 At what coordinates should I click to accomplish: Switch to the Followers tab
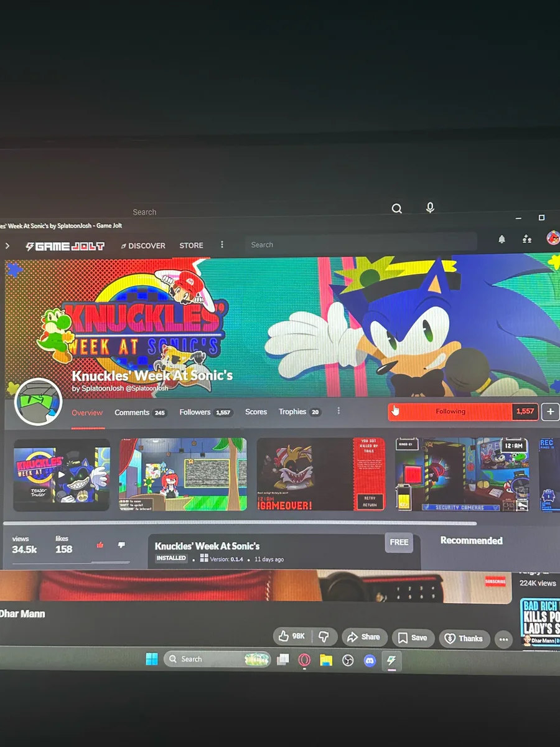click(x=205, y=412)
